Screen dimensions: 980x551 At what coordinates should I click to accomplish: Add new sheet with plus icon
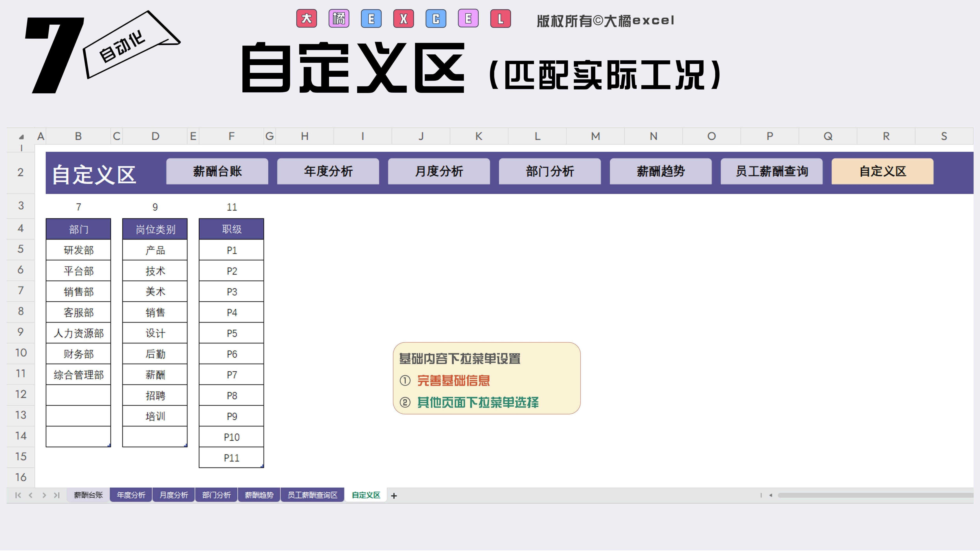pos(394,496)
